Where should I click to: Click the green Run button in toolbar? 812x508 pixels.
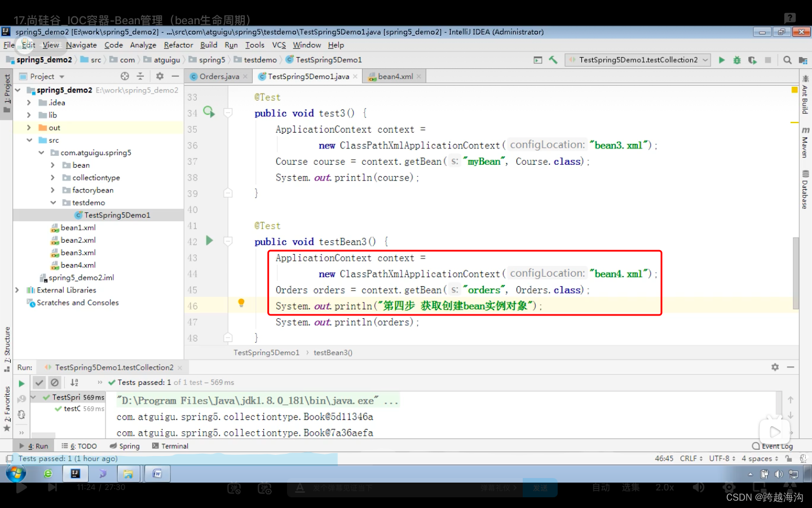[721, 60]
